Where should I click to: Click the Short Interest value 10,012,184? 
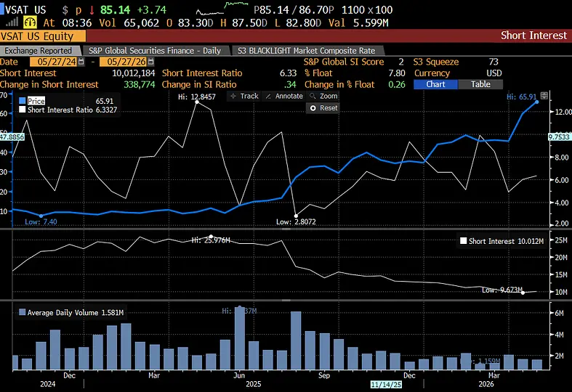click(134, 73)
